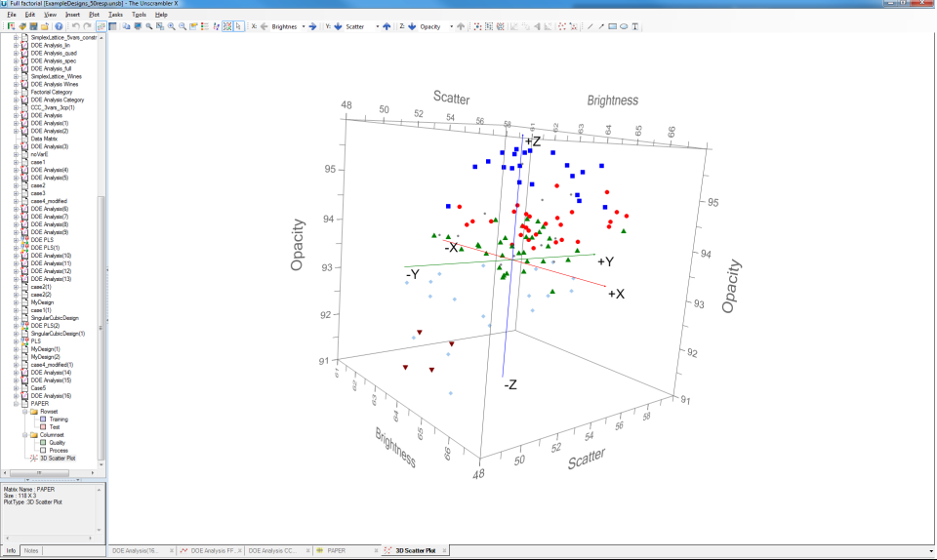Screen dimensions: 937x560
Task: Click the X axis next variable arrow
Action: pos(312,26)
